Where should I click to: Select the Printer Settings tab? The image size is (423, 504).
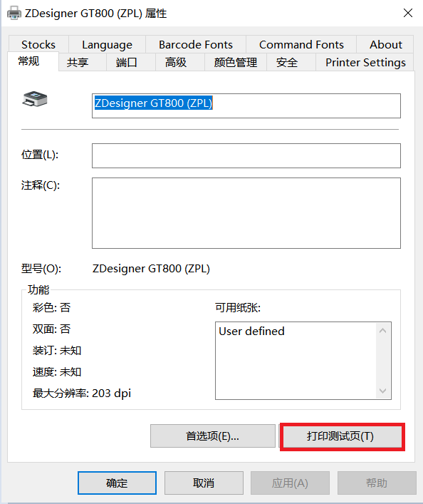(365, 62)
